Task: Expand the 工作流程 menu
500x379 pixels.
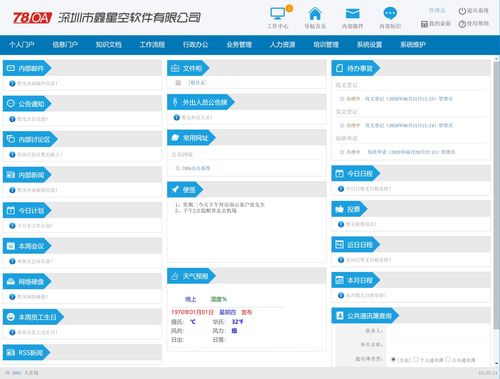Action: pos(152,45)
